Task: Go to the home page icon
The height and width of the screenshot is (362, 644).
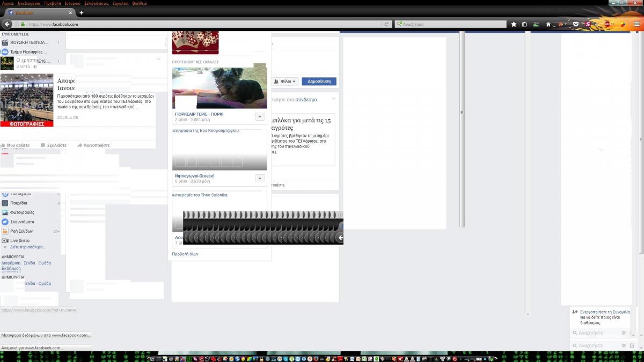Action: pos(548,24)
